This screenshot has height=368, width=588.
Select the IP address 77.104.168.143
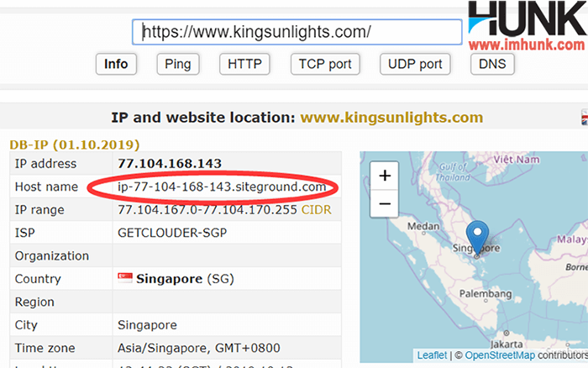point(170,164)
